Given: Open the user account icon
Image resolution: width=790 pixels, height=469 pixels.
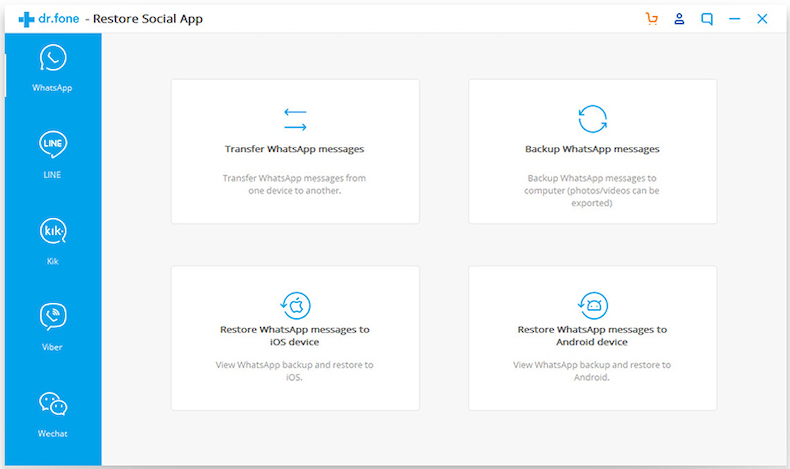Looking at the screenshot, I should (x=680, y=19).
